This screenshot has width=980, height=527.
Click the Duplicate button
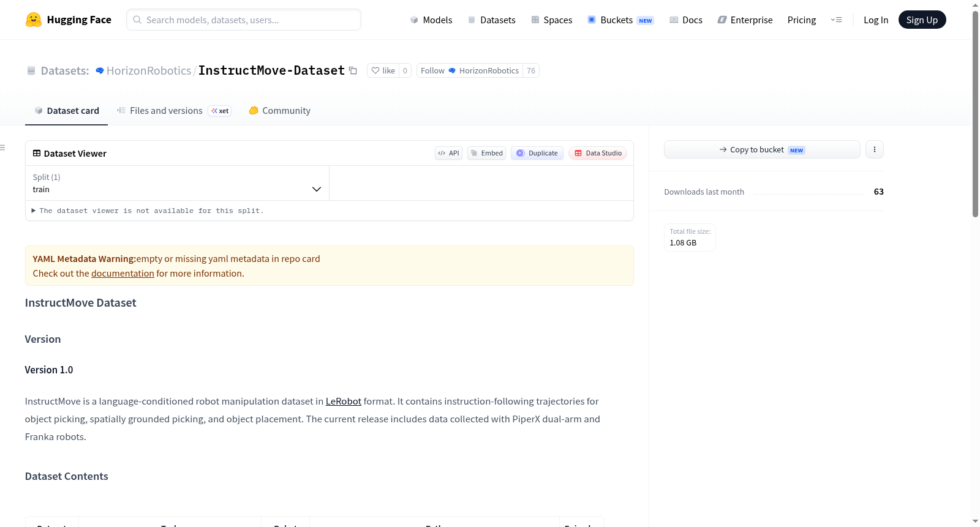click(537, 153)
